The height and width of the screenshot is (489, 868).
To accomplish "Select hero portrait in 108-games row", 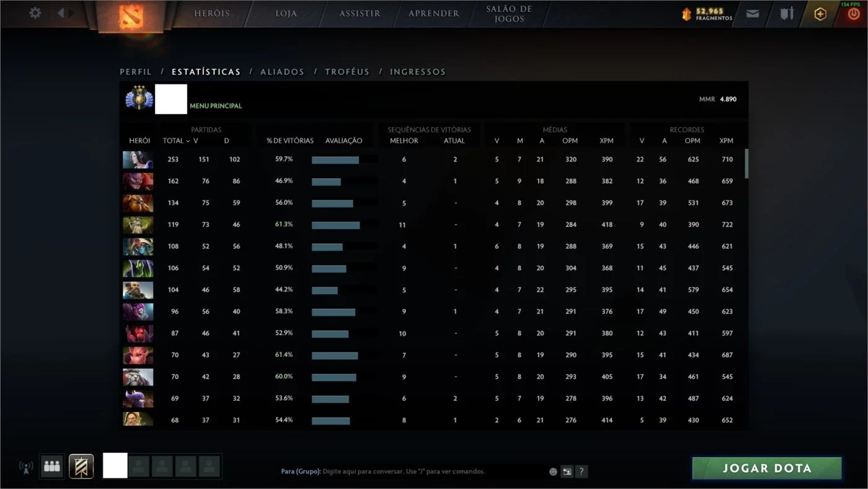I will coord(138,246).
